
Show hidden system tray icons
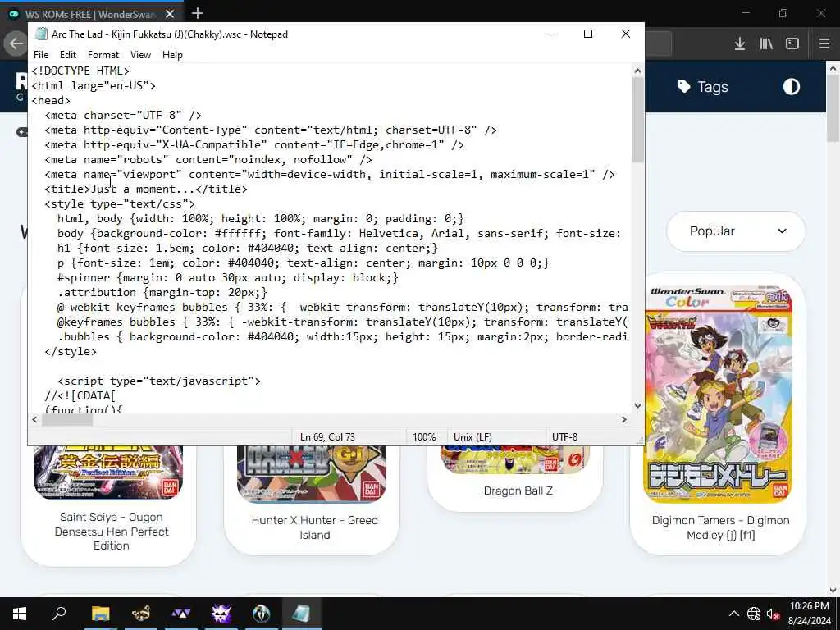pyautogui.click(x=734, y=614)
